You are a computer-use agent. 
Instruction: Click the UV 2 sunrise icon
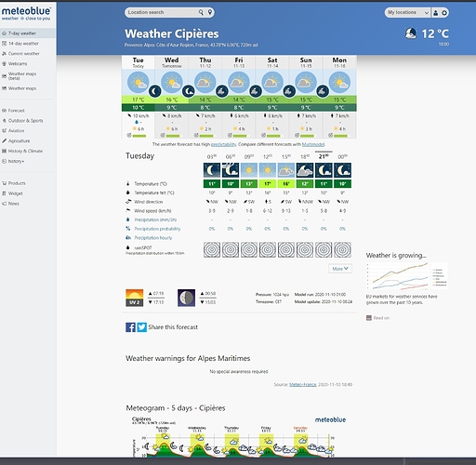pos(135,298)
